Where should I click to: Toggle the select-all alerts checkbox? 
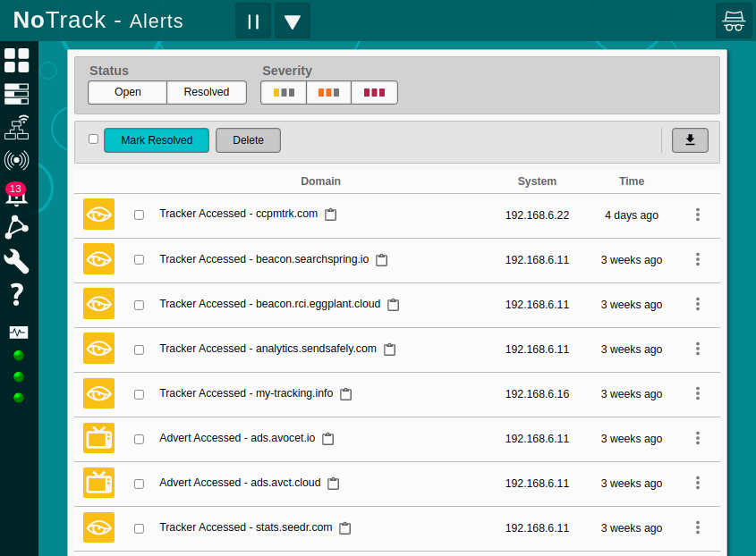coord(94,139)
